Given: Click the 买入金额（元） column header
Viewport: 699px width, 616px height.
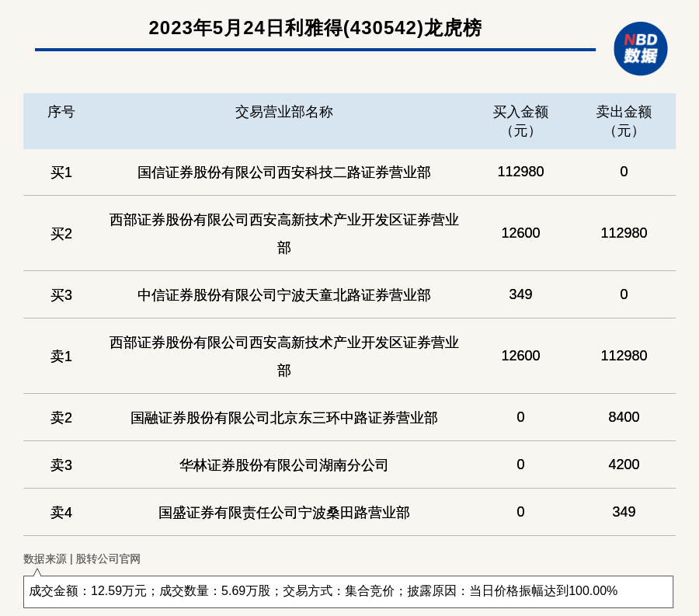Looking at the screenshot, I should (x=520, y=121).
